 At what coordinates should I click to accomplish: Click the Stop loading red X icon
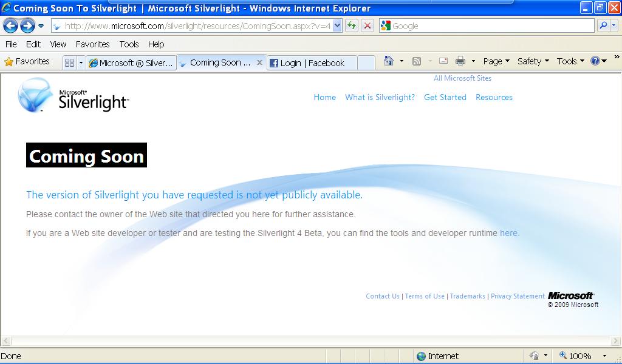pyautogui.click(x=367, y=26)
